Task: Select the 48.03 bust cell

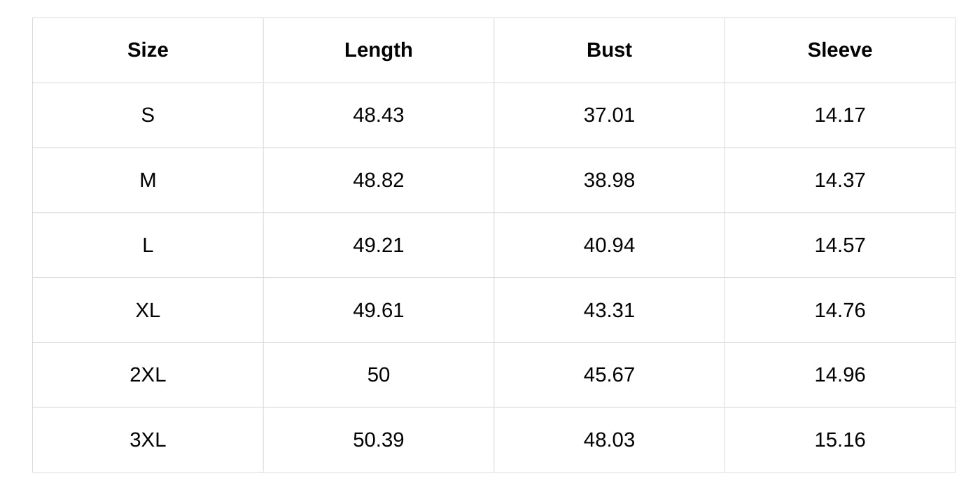Action: [x=609, y=440]
